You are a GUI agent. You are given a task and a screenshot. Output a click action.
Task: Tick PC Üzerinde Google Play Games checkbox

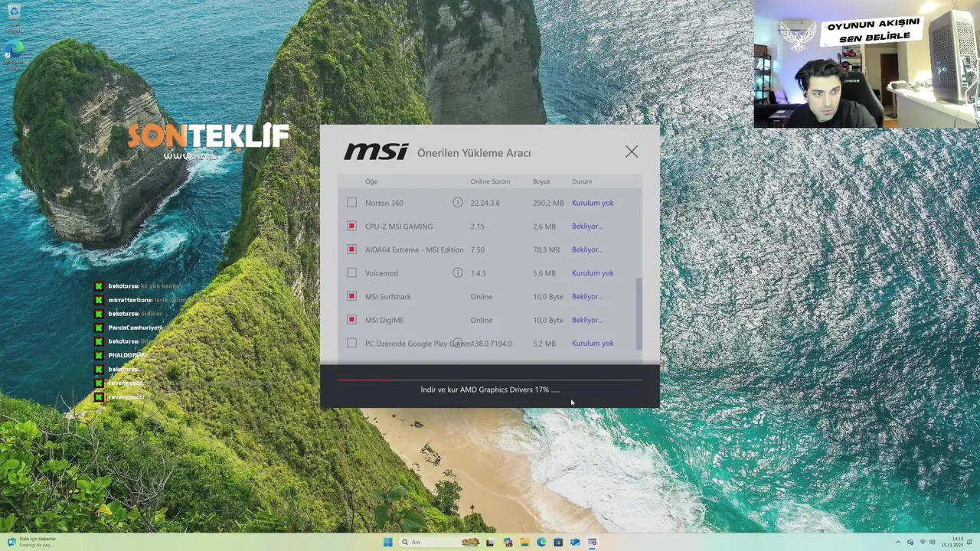(351, 344)
